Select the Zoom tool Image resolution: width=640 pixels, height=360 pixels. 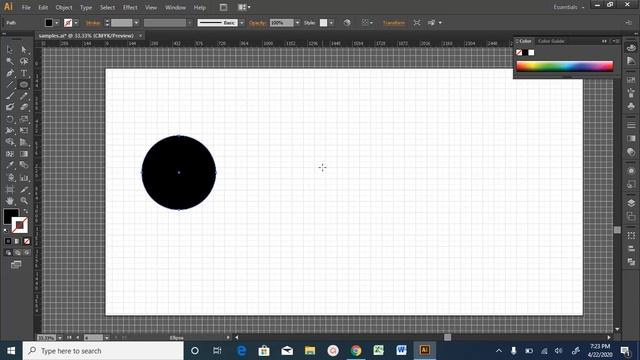tap(24, 201)
